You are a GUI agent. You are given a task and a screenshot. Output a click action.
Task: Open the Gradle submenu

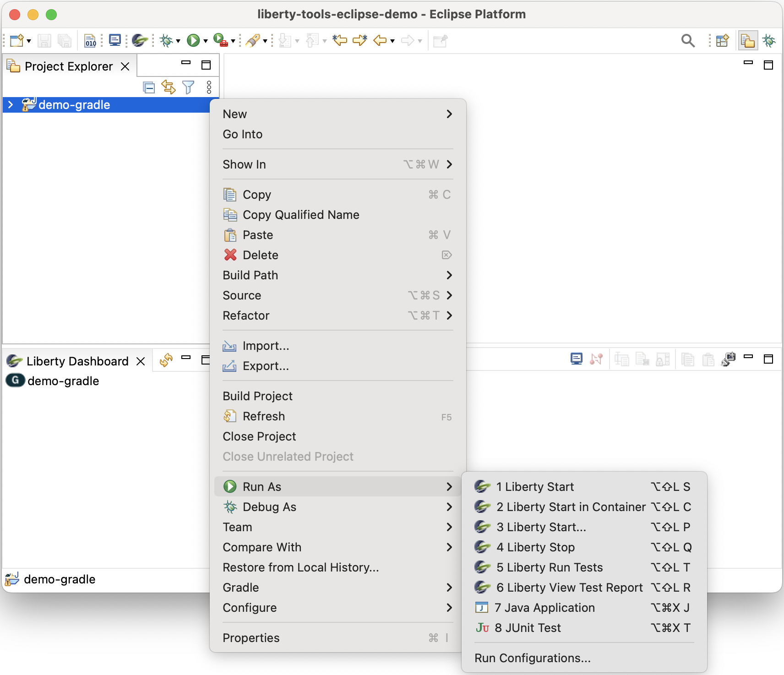[338, 588]
